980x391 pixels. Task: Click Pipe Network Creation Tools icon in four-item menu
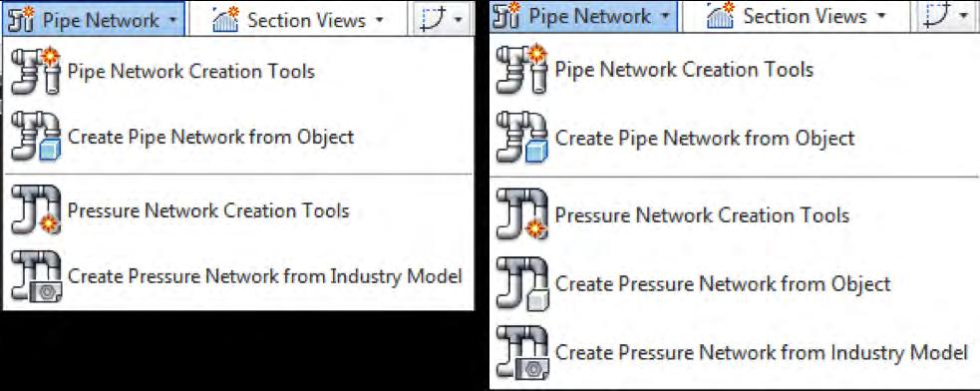[x=36, y=72]
